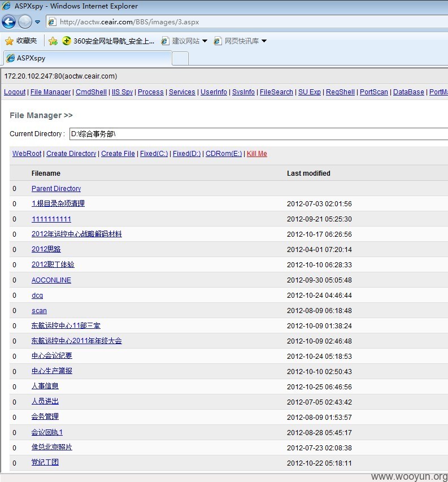Open a new blank tab

tap(180, 58)
